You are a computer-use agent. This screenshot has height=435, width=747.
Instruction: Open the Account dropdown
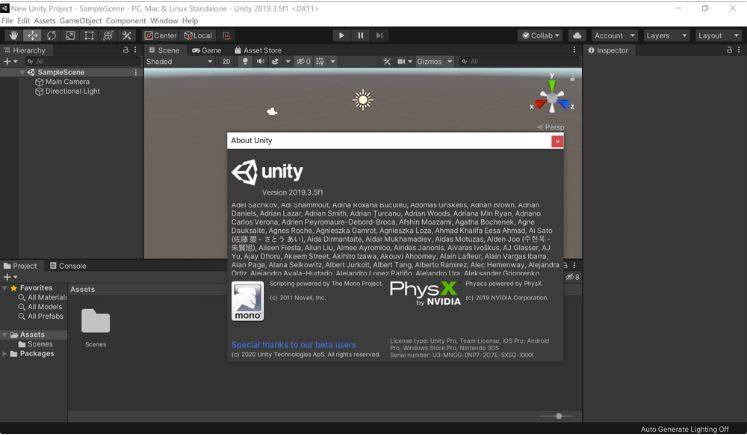614,36
